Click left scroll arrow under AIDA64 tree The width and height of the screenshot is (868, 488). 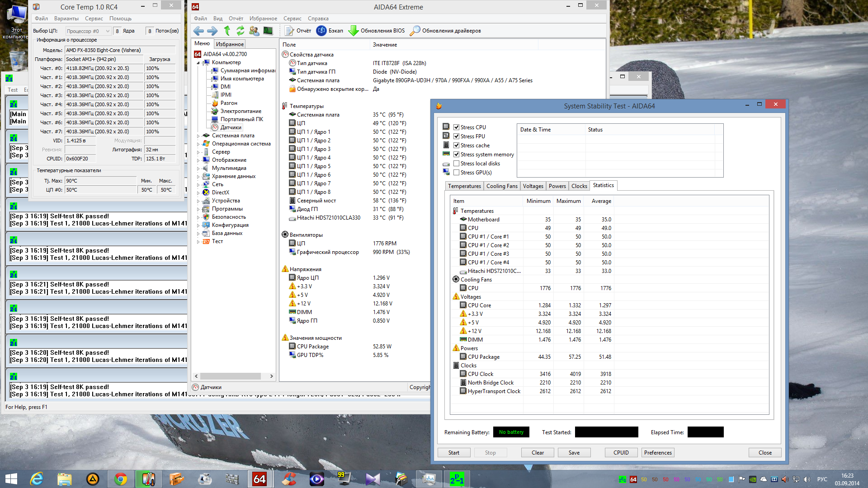(x=196, y=376)
